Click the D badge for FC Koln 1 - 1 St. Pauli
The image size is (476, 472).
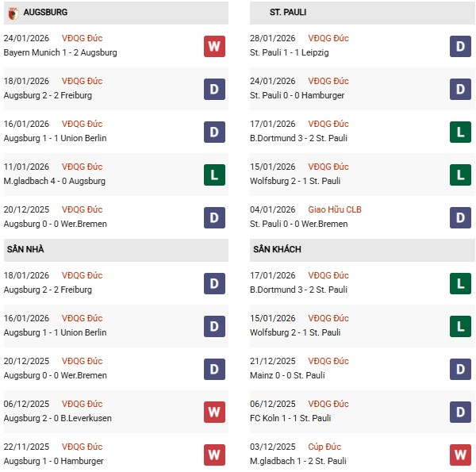460,412
